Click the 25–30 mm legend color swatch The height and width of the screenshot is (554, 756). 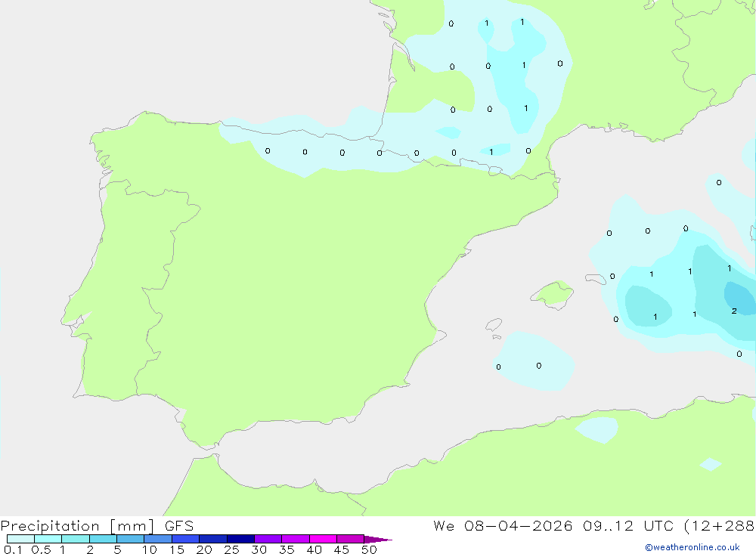(x=240, y=539)
